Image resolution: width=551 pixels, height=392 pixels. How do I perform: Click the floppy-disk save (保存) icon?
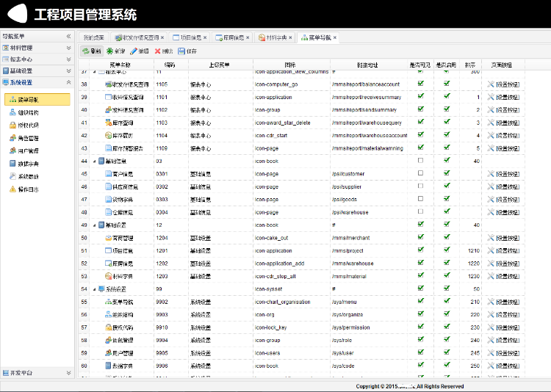pos(181,51)
